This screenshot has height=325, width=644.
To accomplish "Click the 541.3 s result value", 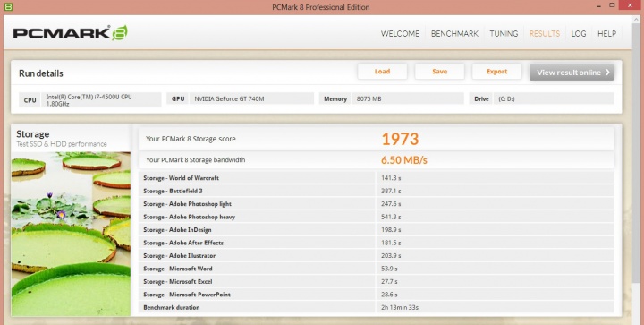I will pos(391,217).
